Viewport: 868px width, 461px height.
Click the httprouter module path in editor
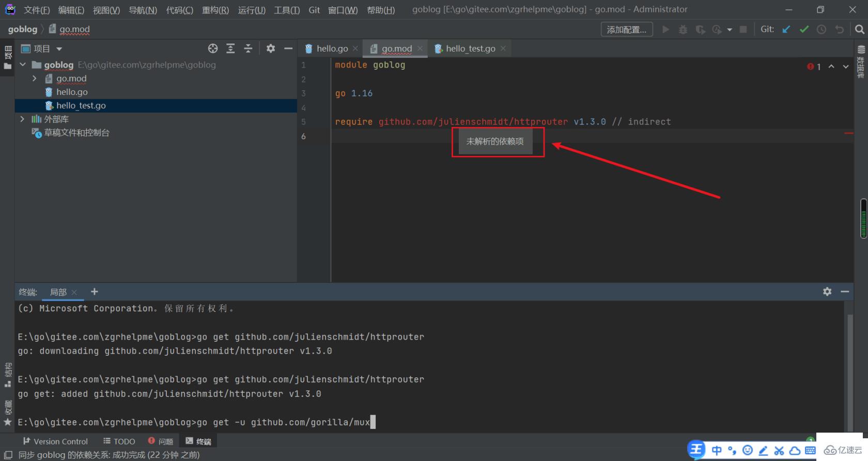point(473,122)
